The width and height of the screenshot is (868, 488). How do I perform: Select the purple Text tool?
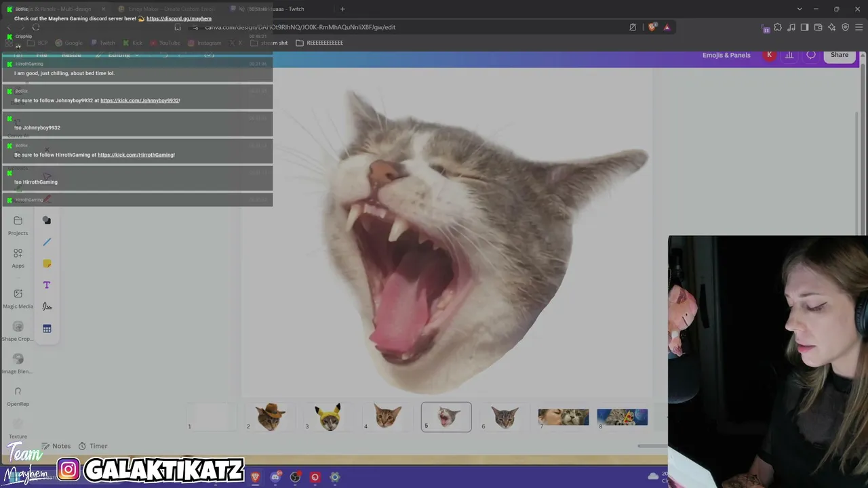point(47,285)
